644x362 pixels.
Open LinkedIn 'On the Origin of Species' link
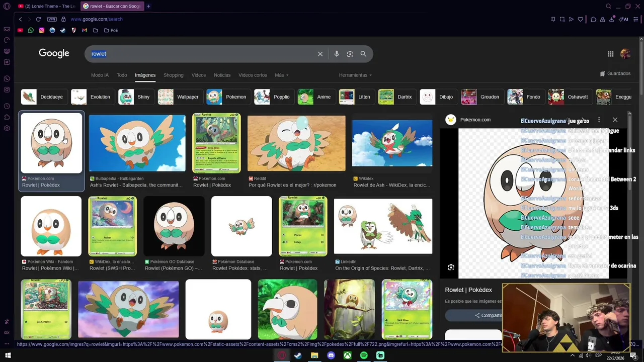pyautogui.click(x=382, y=268)
